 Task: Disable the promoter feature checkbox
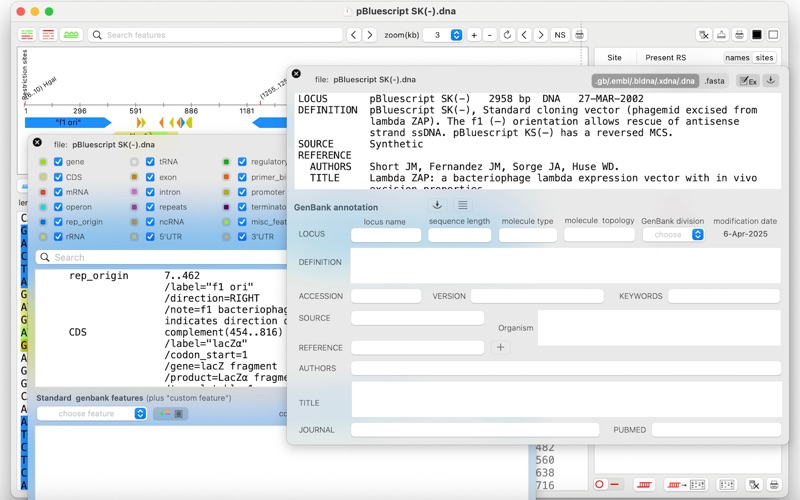tap(242, 192)
